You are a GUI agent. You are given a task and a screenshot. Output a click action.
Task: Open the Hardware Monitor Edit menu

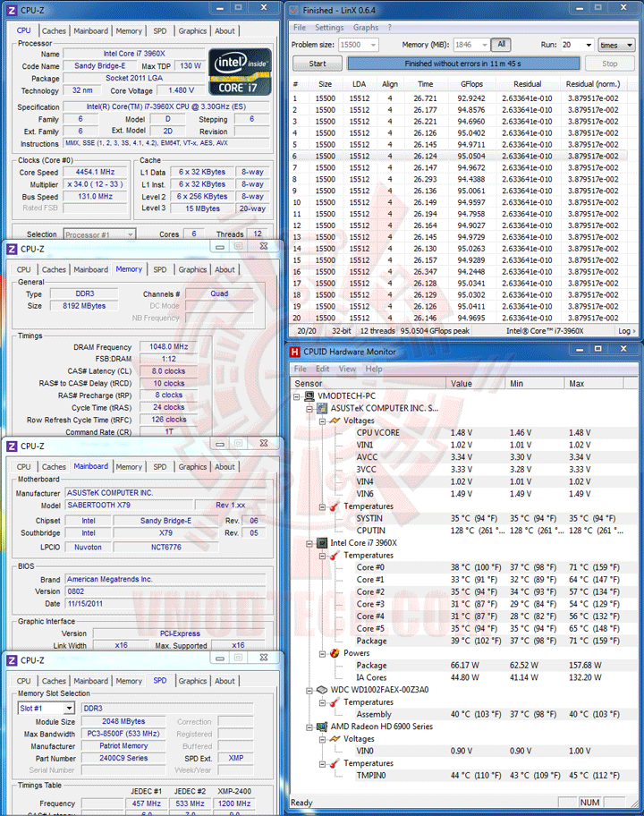point(323,369)
